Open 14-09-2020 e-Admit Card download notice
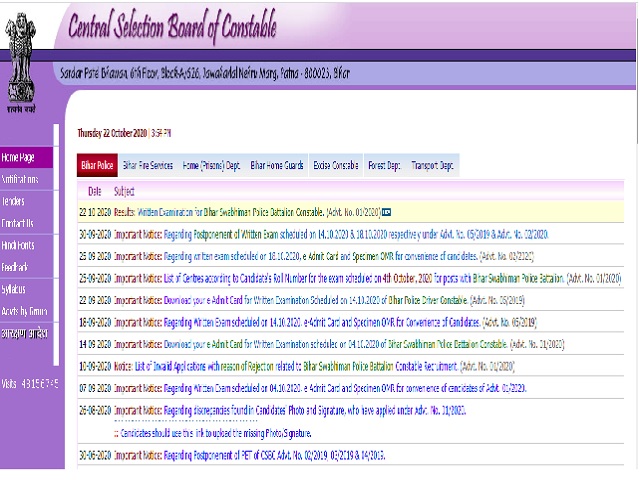 [339, 345]
